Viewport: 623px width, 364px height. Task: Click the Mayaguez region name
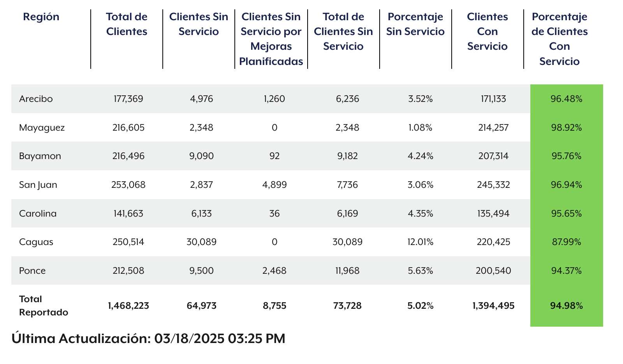(42, 128)
